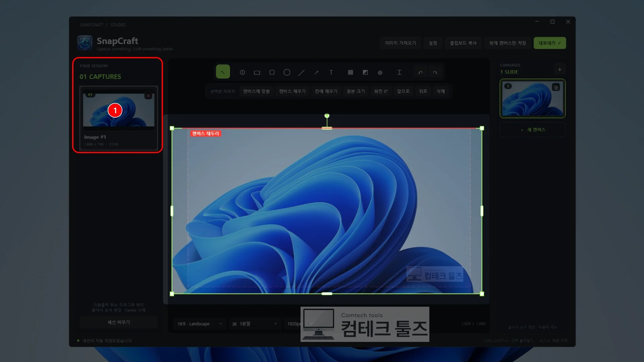Click 세션 비우기 clear session button

(119, 322)
